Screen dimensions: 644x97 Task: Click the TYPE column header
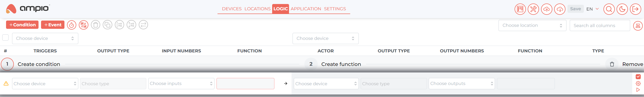coord(598,51)
